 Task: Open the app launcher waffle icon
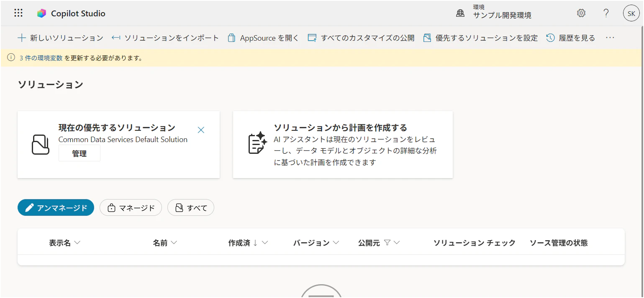point(18,13)
